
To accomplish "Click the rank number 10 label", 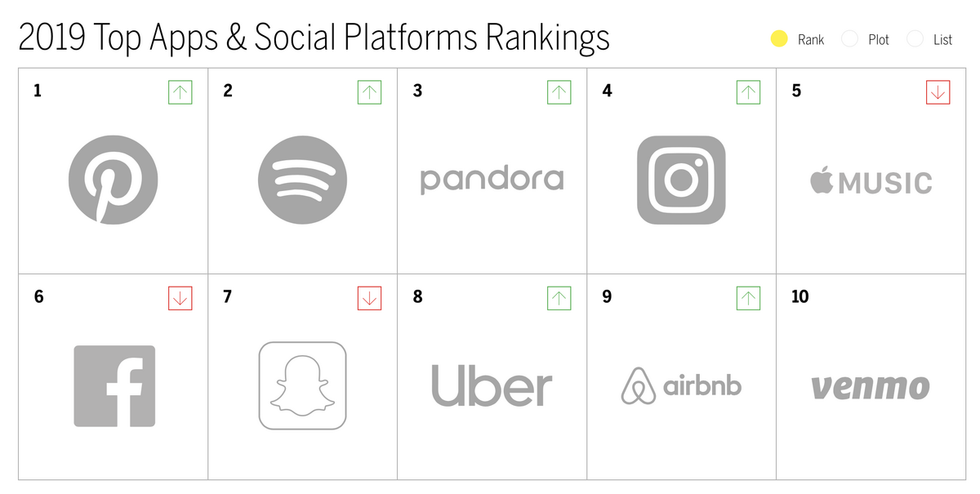I will (800, 296).
